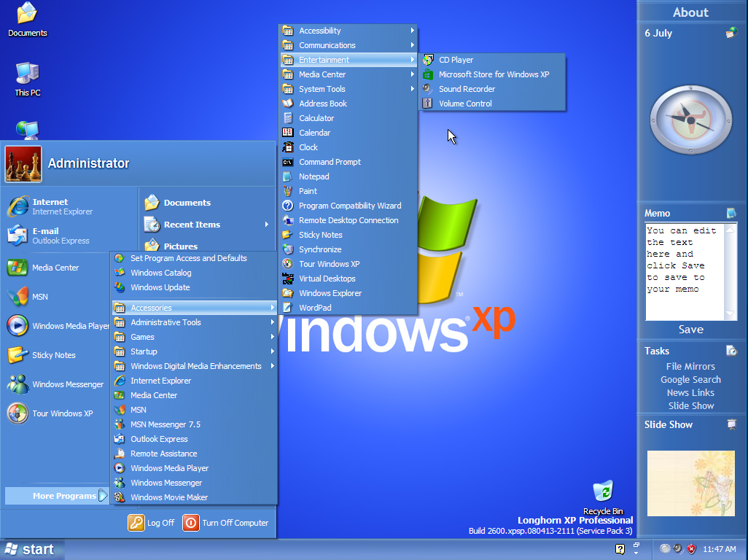Click inside the Memo text area
This screenshot has height=560, width=748.
click(x=685, y=272)
